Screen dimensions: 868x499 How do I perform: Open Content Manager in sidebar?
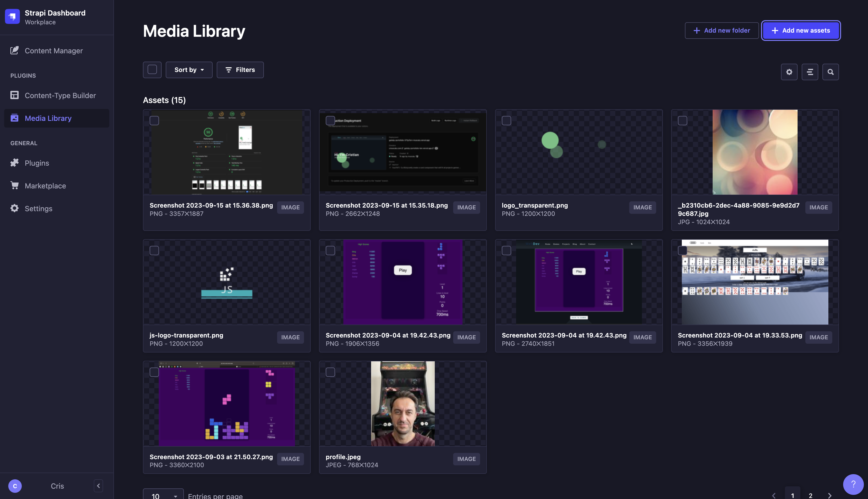[x=54, y=51]
